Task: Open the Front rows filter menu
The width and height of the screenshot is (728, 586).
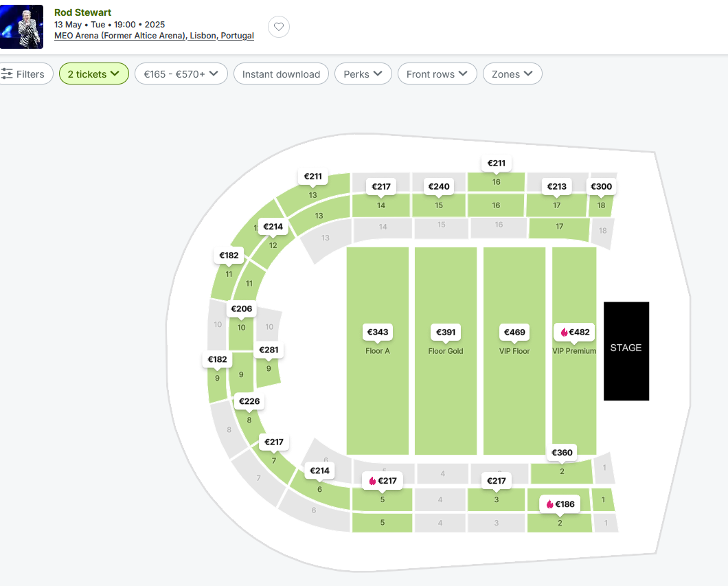Action: (437, 74)
